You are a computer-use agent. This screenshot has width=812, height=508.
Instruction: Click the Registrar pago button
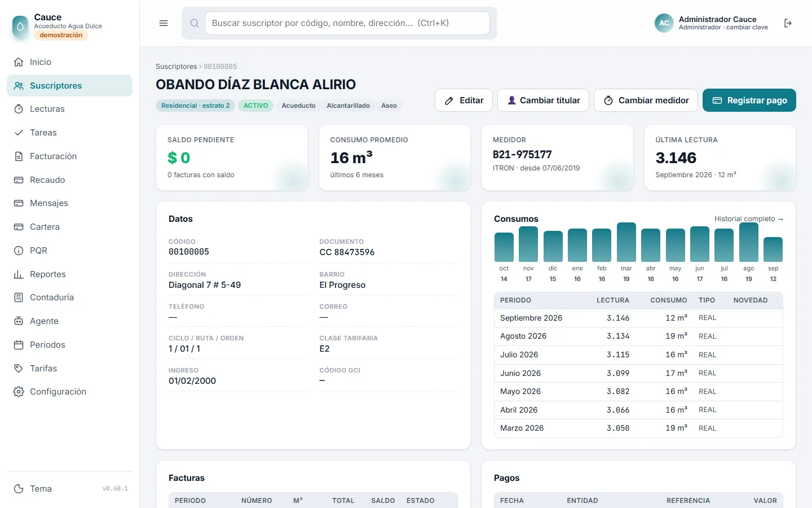click(749, 100)
